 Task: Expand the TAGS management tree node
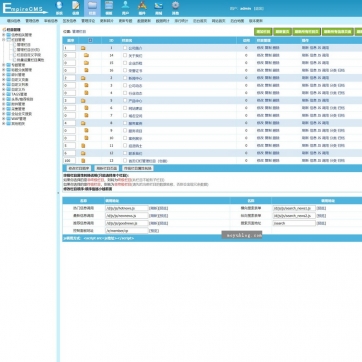4,94
